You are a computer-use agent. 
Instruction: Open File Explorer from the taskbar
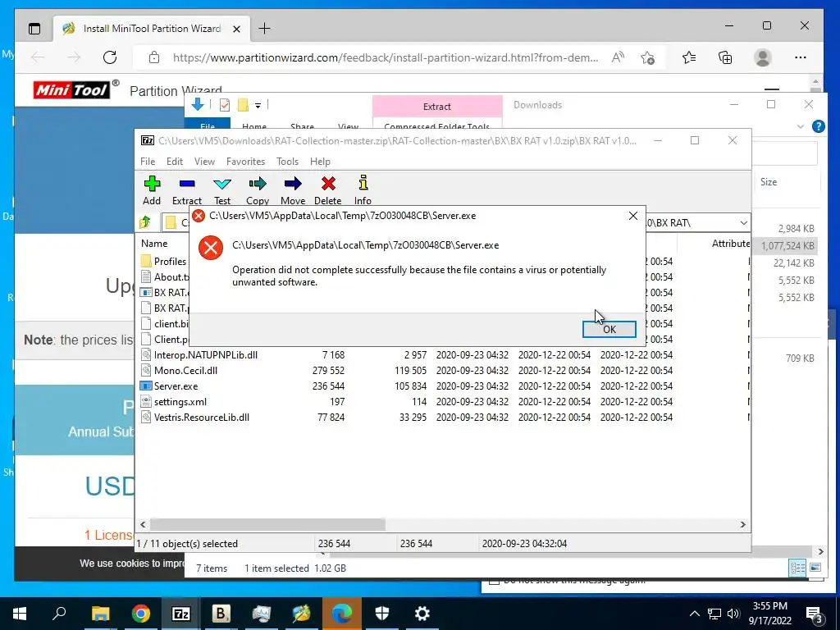[x=100, y=613]
